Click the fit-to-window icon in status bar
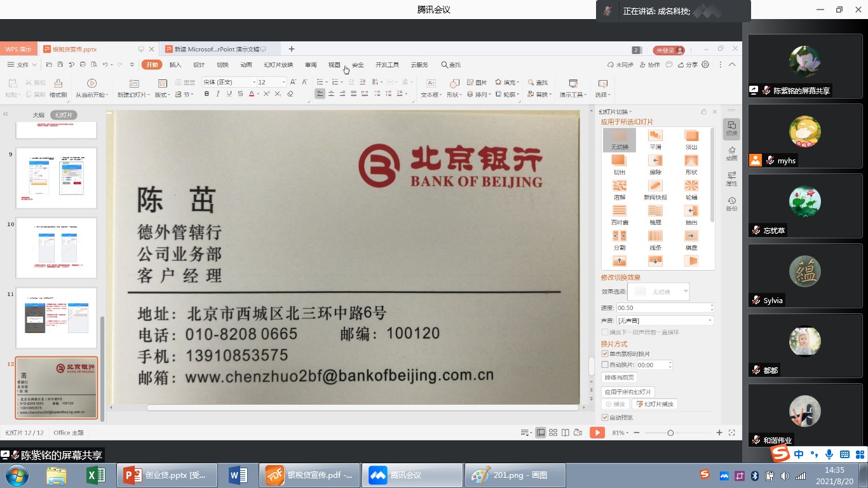Screen dimensions: 868x488 coord(733,433)
